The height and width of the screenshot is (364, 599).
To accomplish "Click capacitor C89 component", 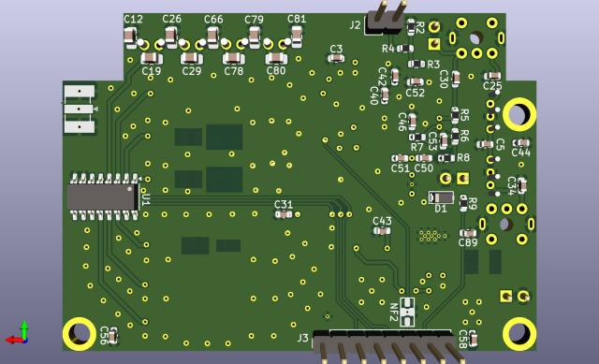I will point(468,233).
